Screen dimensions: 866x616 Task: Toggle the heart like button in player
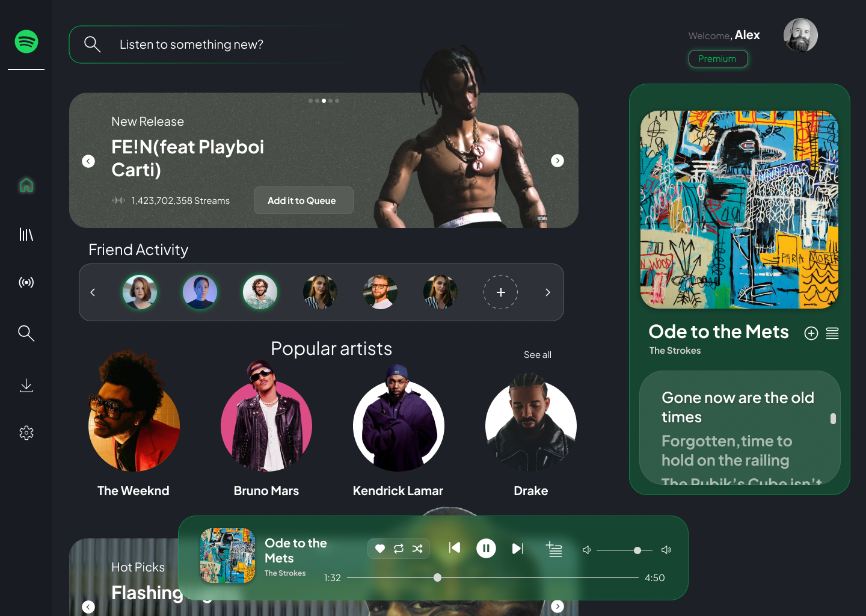coord(380,549)
